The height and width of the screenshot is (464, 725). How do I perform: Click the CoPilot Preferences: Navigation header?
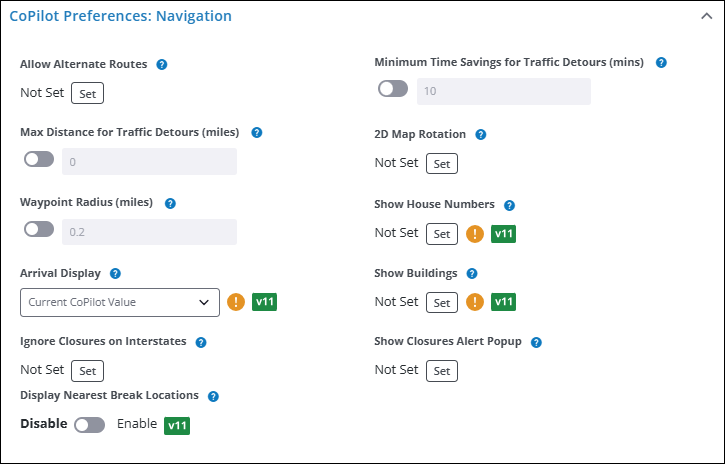tap(120, 16)
